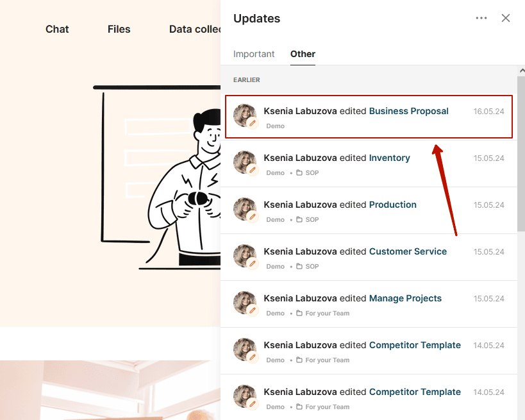Open first Competitor Template dated 14.05.24
This screenshot has height=420, width=525.
415,346
